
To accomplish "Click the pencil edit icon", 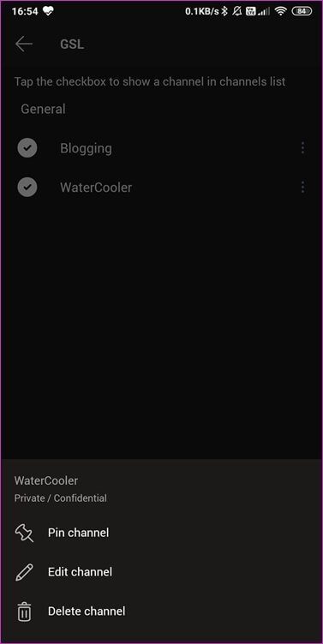I will [x=24, y=572].
